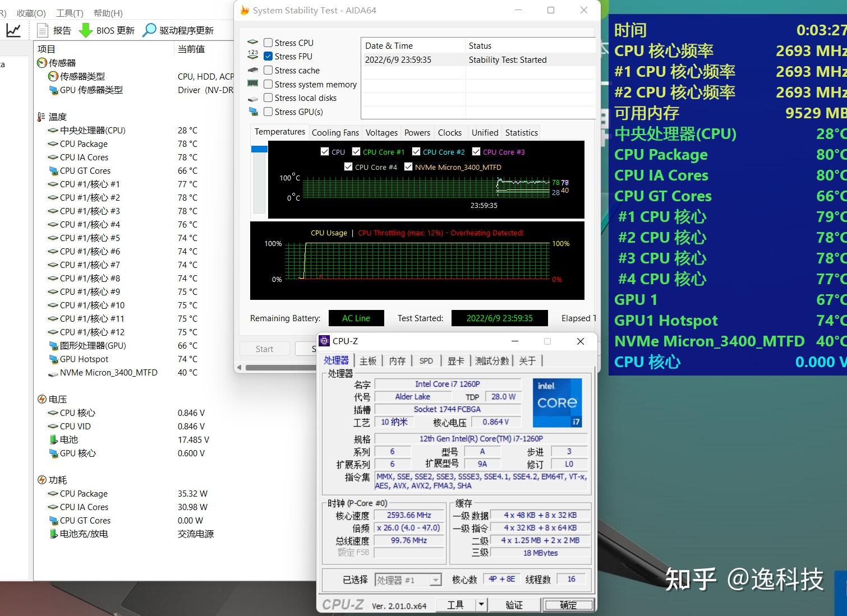The width and height of the screenshot is (847, 616).
Task: Click the vertical scale bar beside temperature graph
Action: click(259, 179)
